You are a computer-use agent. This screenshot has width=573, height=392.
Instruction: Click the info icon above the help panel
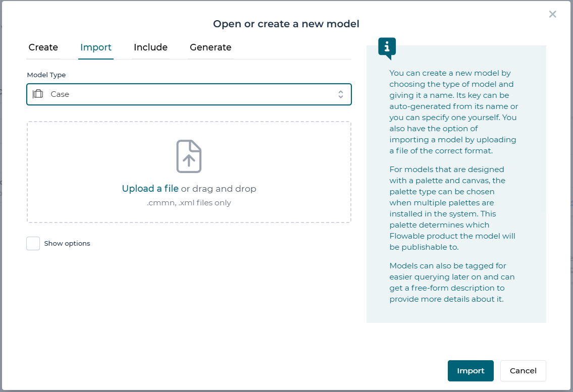point(387,47)
